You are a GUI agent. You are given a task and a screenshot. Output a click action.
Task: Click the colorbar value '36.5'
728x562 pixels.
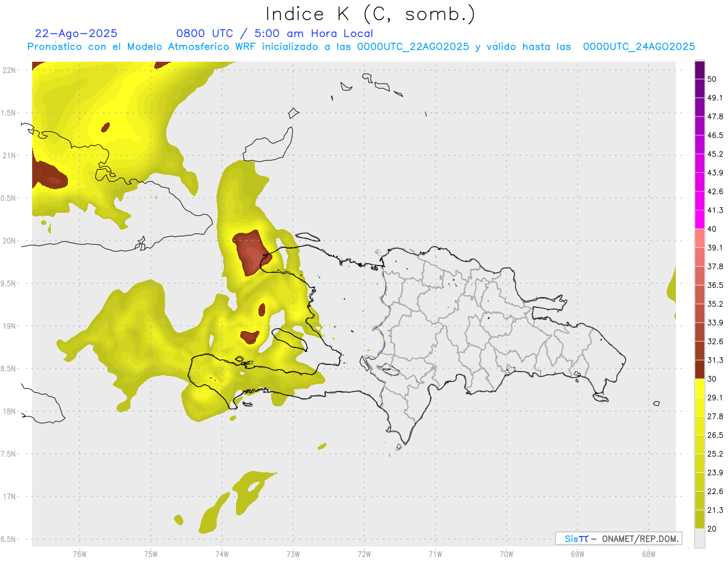[715, 285]
